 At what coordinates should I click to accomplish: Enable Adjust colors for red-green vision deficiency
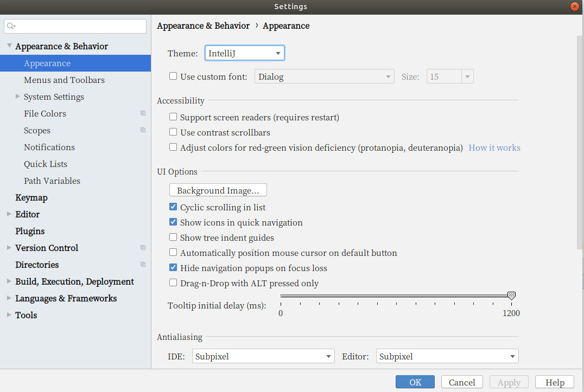(173, 147)
